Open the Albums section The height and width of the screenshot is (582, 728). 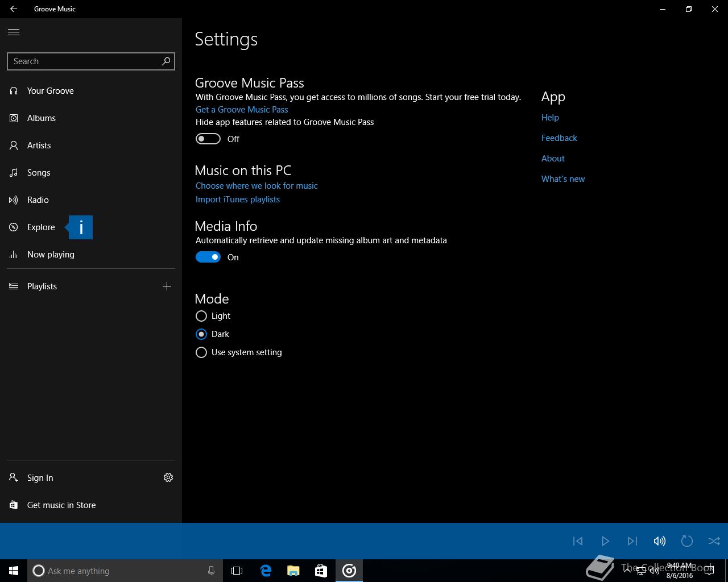coord(91,118)
